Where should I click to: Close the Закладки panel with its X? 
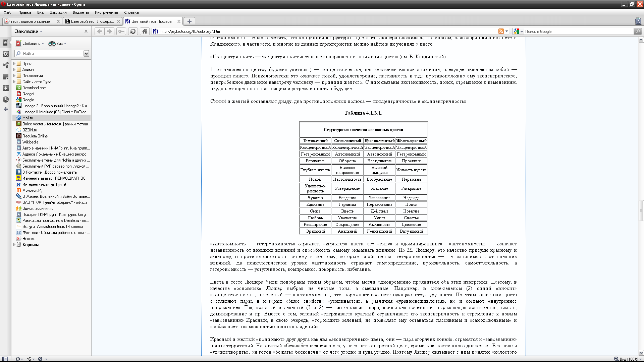(x=86, y=31)
